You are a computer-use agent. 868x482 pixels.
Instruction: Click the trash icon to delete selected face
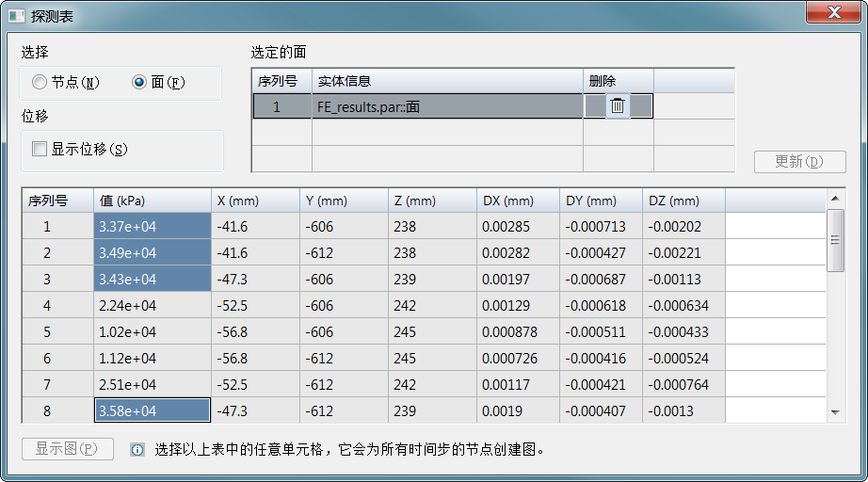click(618, 106)
